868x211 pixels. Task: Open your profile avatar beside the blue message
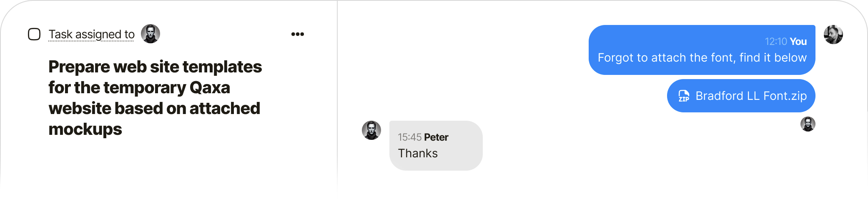(833, 35)
